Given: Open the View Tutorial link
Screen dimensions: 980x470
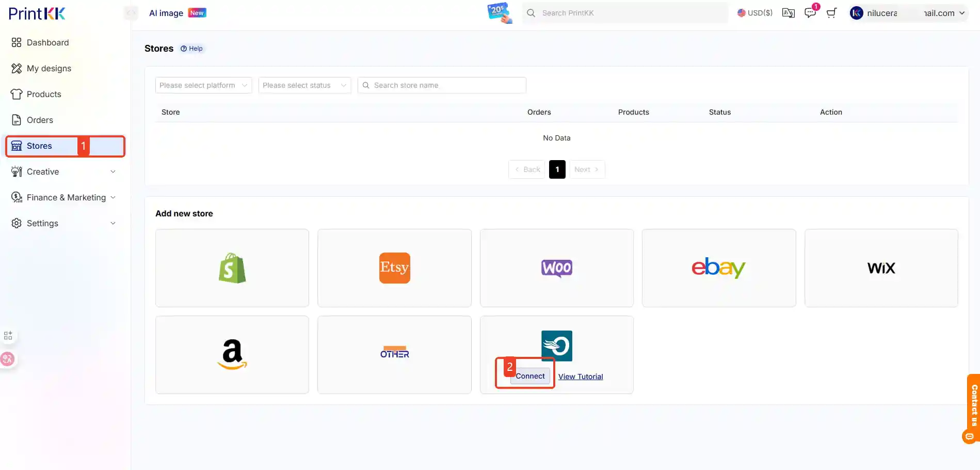Looking at the screenshot, I should coord(581,377).
